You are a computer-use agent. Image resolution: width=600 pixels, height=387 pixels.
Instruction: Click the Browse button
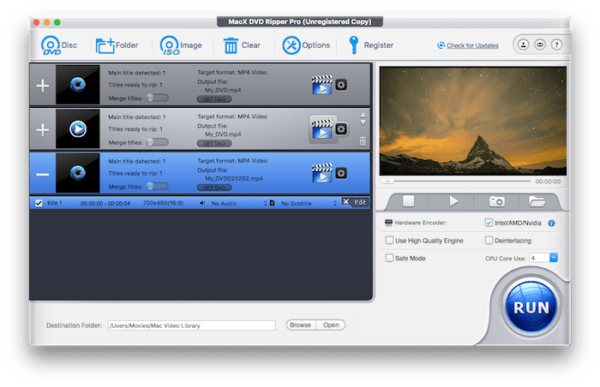point(300,325)
